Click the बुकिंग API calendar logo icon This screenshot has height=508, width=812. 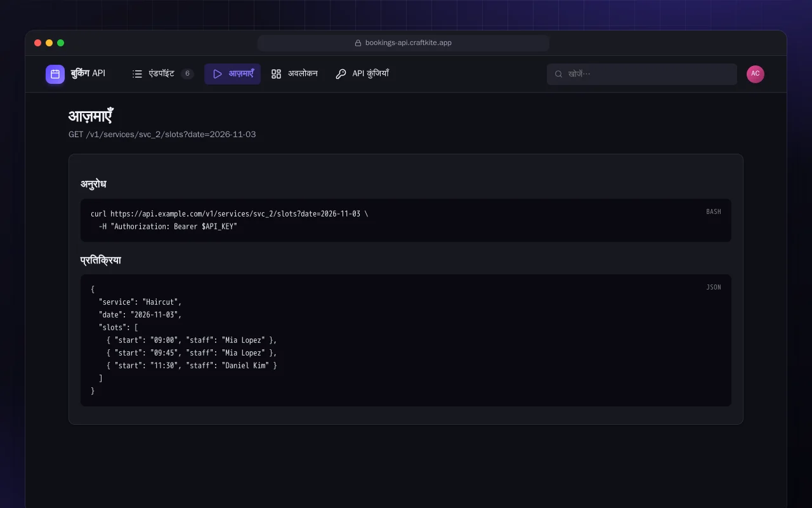pos(55,74)
